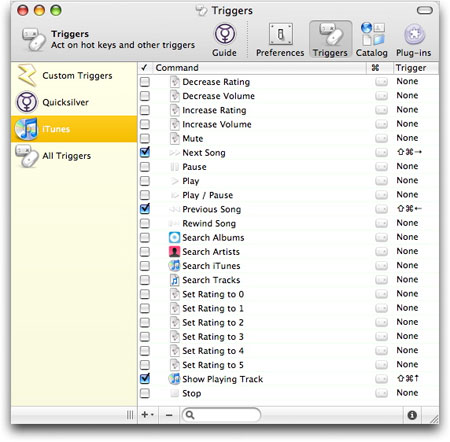Click the Search Artists person icon
The width and height of the screenshot is (450, 442).
pos(174,252)
